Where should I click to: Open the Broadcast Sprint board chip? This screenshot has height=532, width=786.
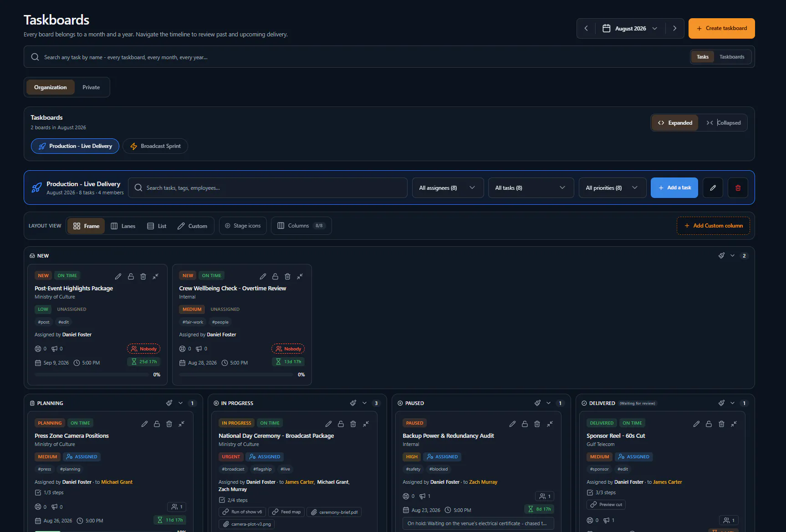point(155,146)
